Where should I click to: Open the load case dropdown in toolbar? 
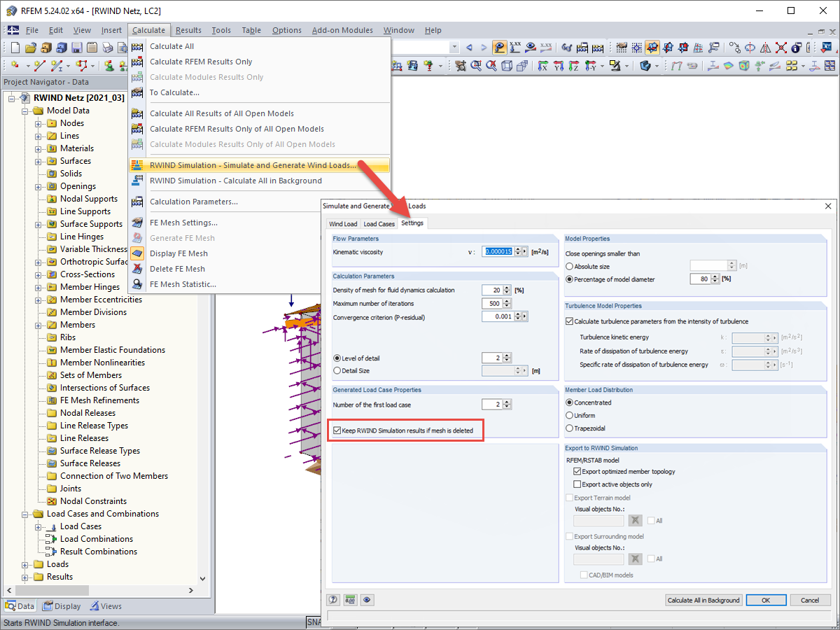454,48
